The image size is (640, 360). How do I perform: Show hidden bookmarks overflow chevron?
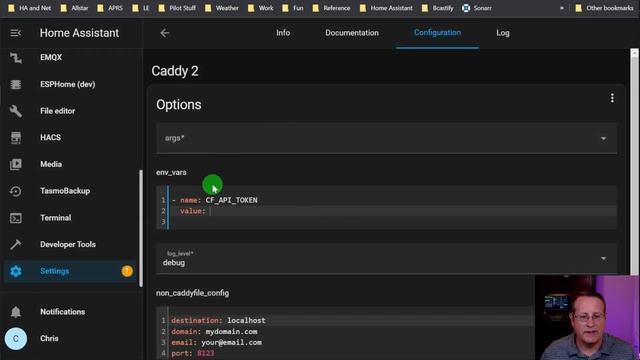pos(562,8)
